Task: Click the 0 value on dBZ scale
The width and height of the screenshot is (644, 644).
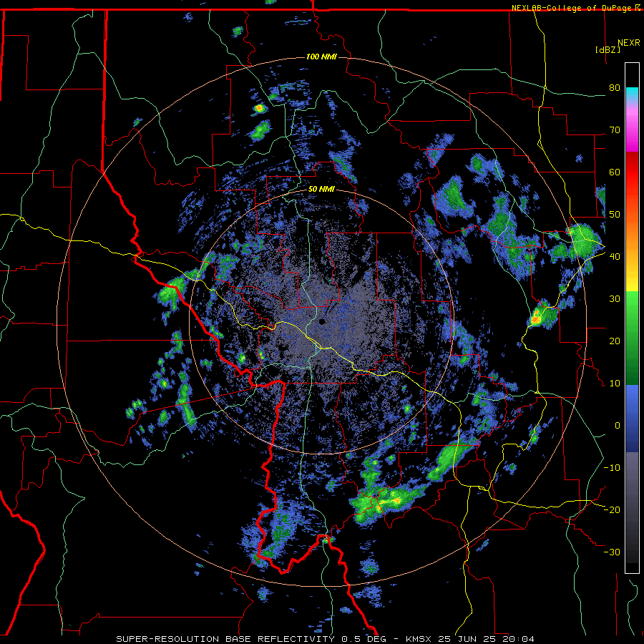Action: [618, 426]
